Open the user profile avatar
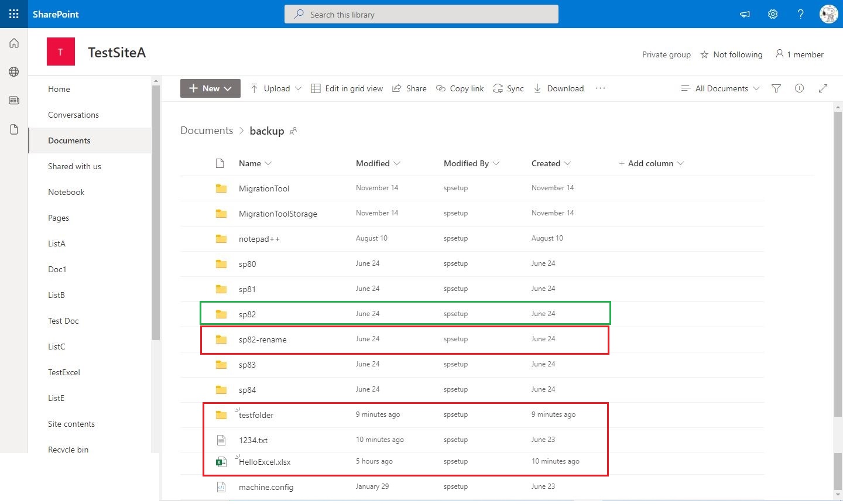Viewport: 843px width, 504px height. (828, 14)
